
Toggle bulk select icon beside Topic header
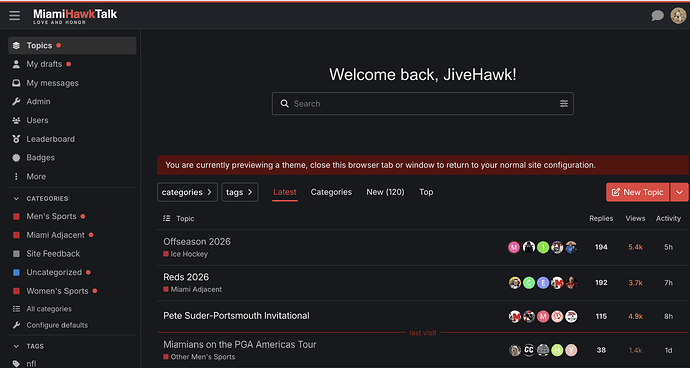(166, 218)
